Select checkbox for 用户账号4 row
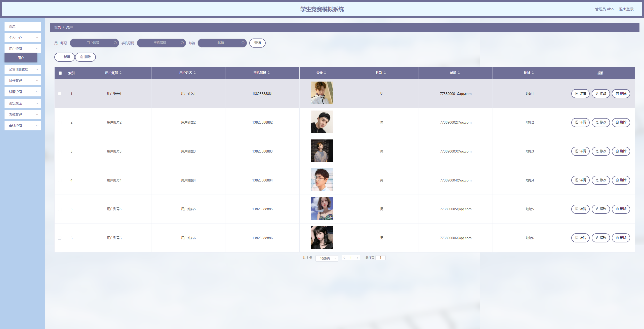The image size is (644, 329). coord(60,180)
